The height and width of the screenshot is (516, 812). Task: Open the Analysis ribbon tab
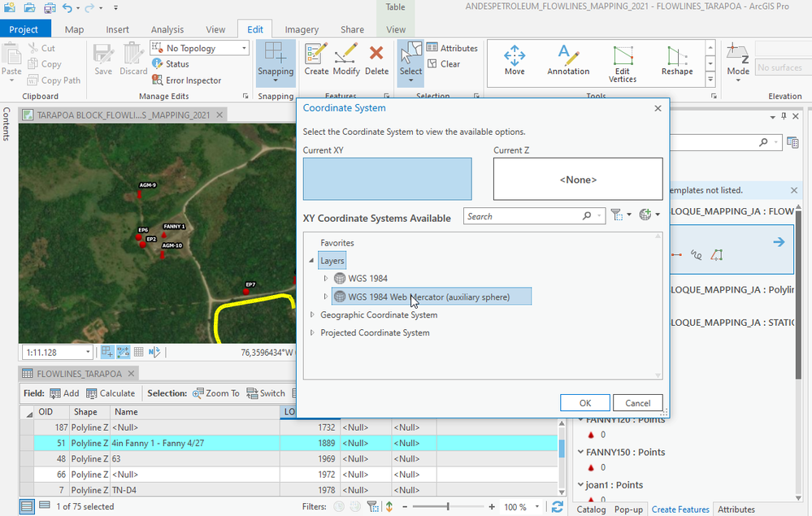click(x=167, y=29)
